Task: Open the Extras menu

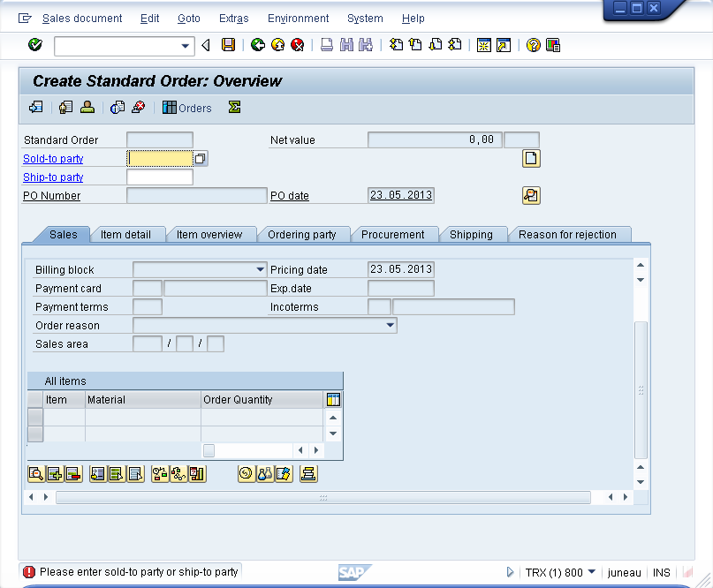Action: 234,19
